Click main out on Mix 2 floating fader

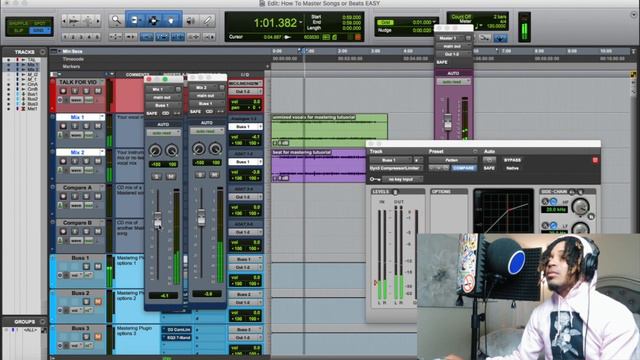206,96
